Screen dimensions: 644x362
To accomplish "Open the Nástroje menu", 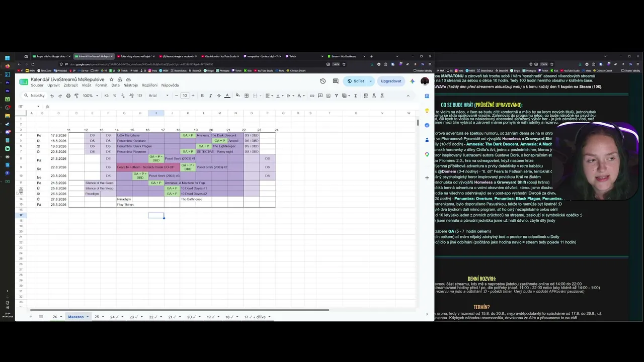I will 131,85.
